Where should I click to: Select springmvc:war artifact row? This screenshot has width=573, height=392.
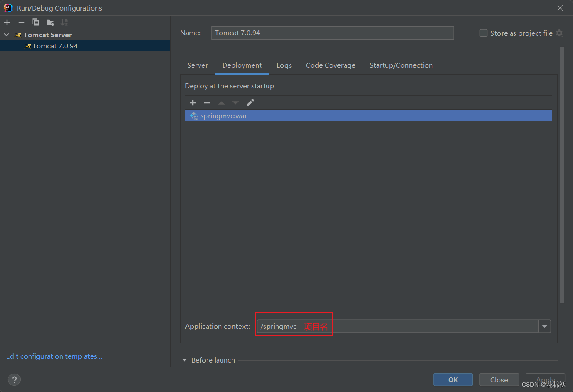pos(368,116)
